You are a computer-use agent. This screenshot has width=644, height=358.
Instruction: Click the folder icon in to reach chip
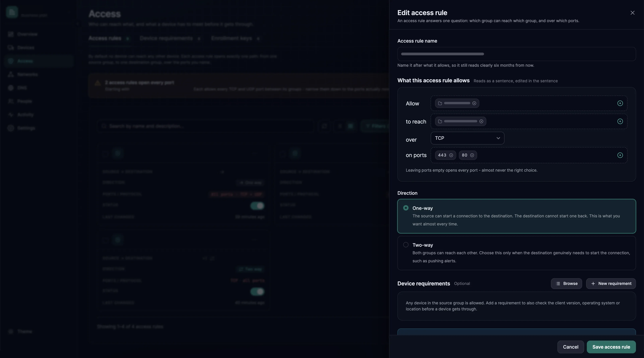coord(440,121)
